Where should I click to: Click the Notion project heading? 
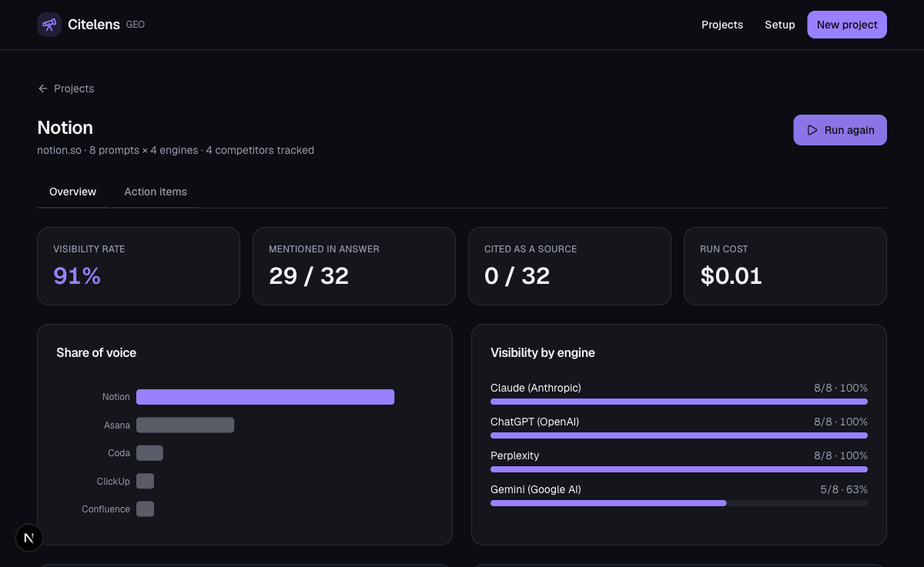click(65, 128)
